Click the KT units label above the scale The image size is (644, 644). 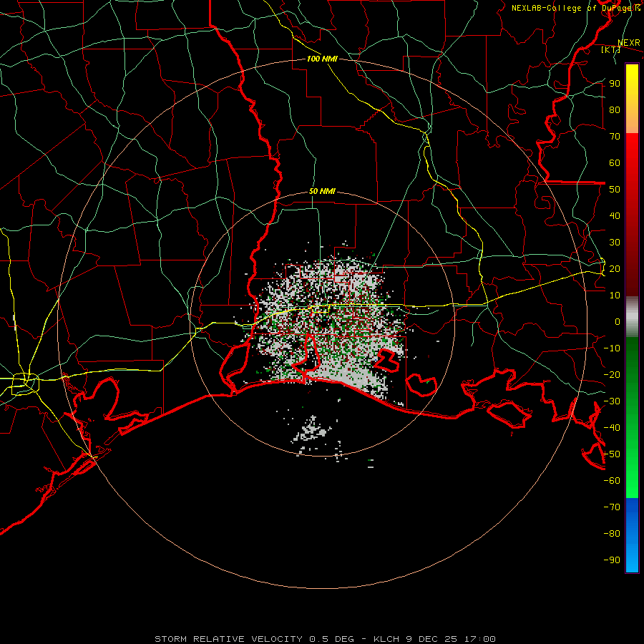(x=611, y=49)
